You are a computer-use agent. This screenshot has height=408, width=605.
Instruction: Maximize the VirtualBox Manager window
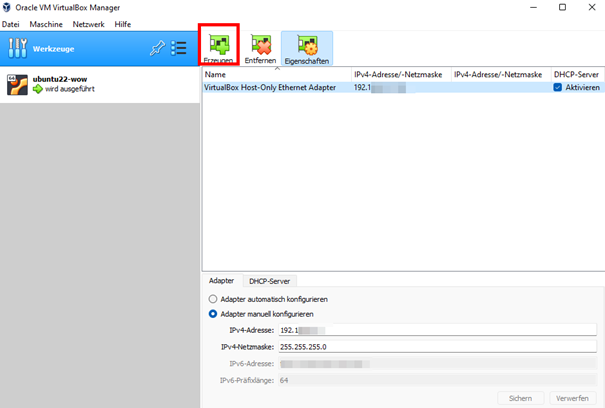(x=563, y=7)
